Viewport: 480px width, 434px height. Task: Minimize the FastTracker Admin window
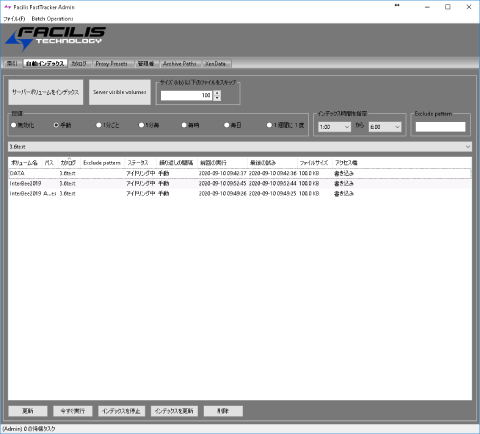pyautogui.click(x=427, y=7)
